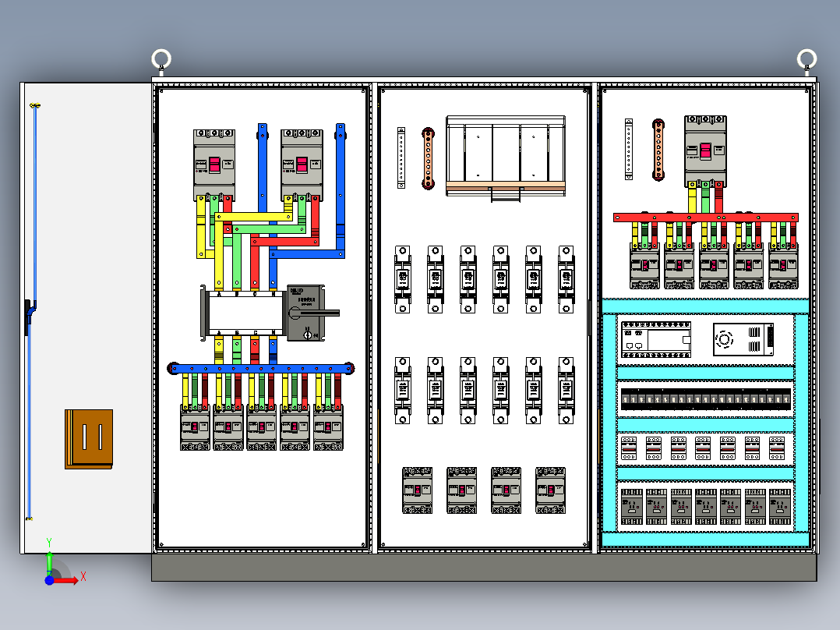
Task: Select the large white enclosure box in middle panel
Action: pyautogui.click(x=506, y=155)
